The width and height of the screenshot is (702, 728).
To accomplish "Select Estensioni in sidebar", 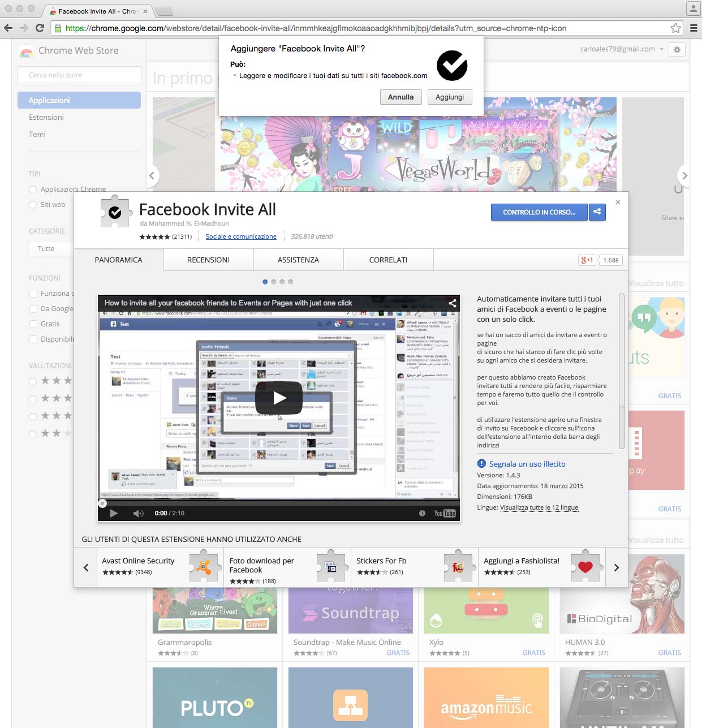I will tap(46, 117).
